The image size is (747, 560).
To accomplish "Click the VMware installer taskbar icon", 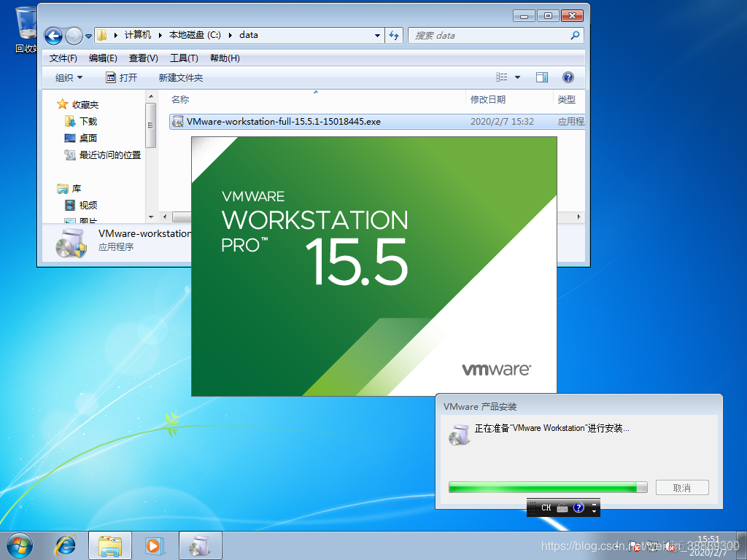I will tap(199, 545).
